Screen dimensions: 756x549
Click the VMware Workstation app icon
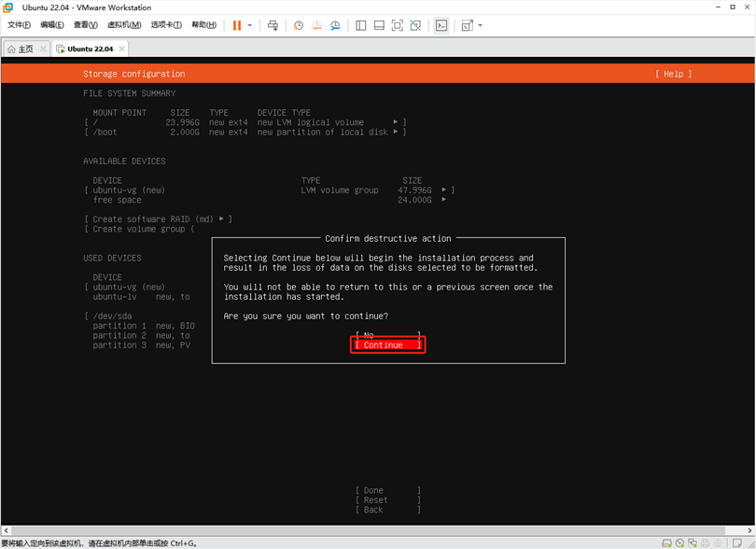(x=7, y=7)
